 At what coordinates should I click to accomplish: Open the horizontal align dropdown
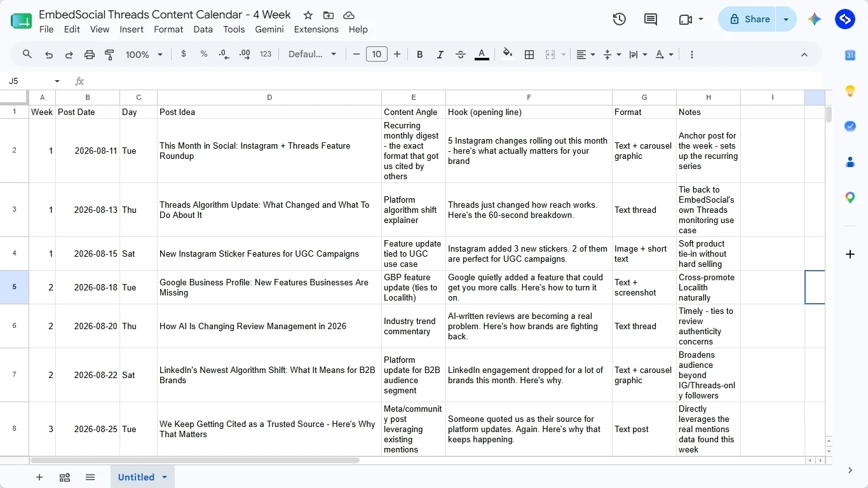click(x=585, y=55)
